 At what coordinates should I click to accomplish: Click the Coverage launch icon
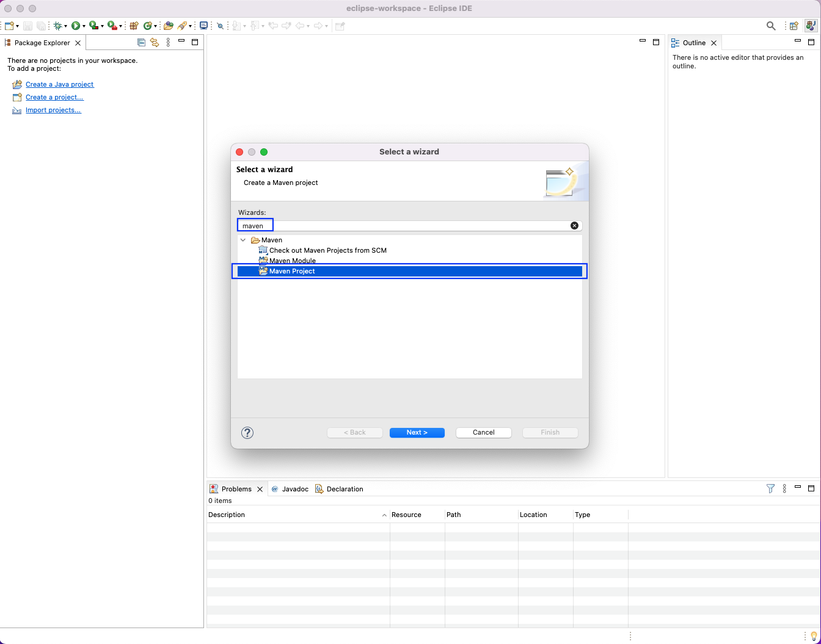(x=93, y=26)
